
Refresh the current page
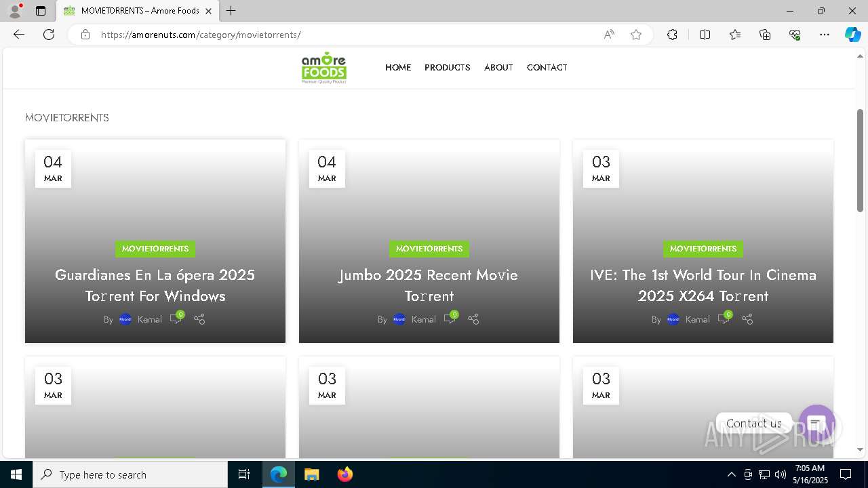point(49,35)
